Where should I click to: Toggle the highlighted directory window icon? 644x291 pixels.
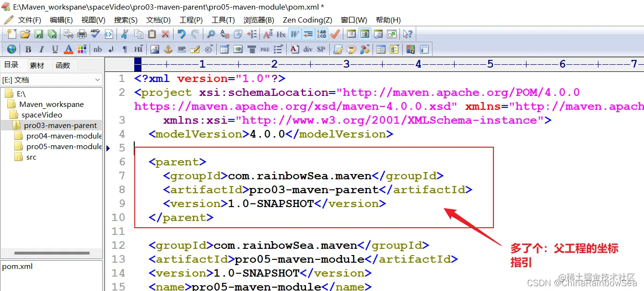pos(365,34)
